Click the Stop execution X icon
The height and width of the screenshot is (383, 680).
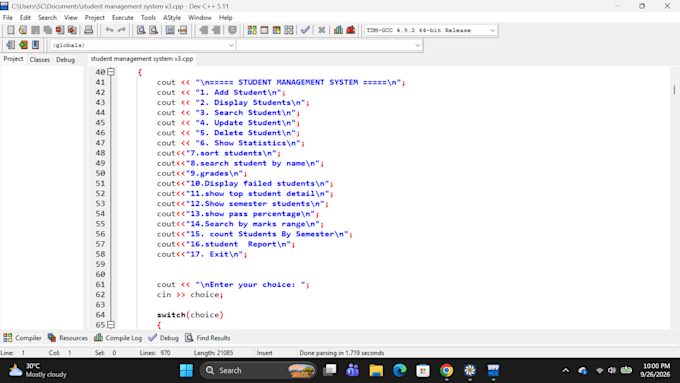[x=321, y=30]
